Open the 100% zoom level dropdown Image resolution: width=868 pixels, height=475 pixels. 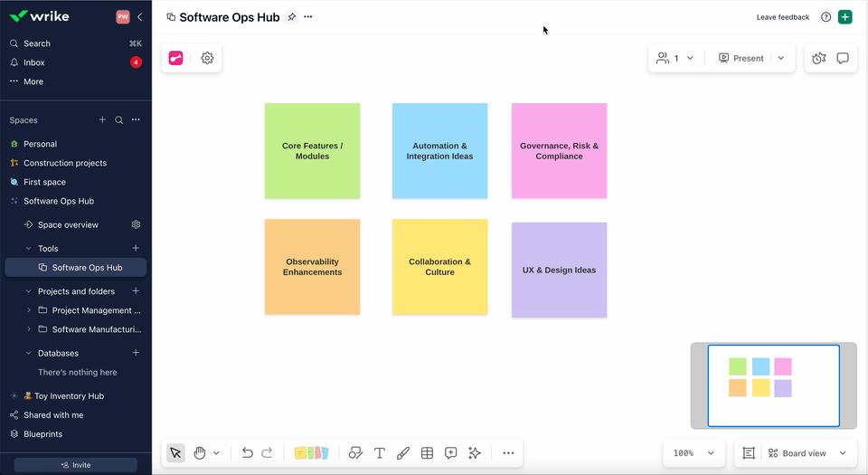coord(693,453)
